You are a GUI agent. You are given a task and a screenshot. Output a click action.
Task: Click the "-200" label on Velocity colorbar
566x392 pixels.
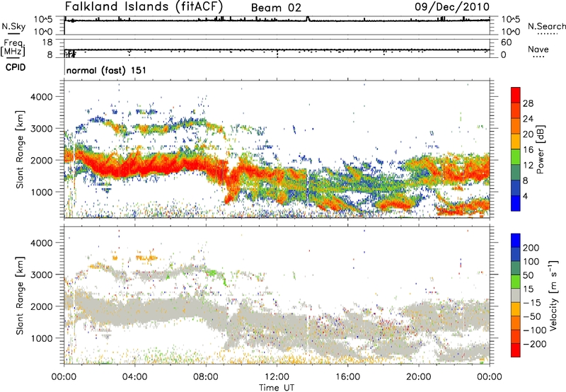pyautogui.click(x=536, y=344)
